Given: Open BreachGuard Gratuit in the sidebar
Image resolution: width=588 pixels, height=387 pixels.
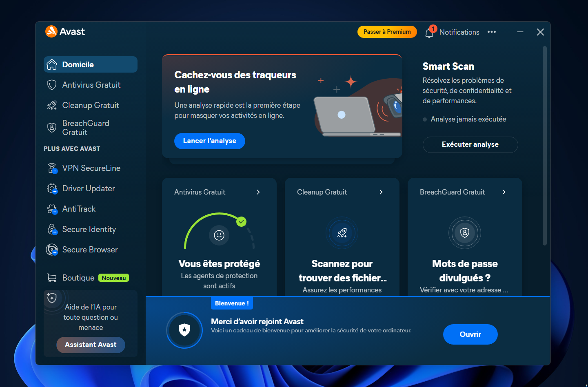Looking at the screenshot, I should pyautogui.click(x=91, y=128).
